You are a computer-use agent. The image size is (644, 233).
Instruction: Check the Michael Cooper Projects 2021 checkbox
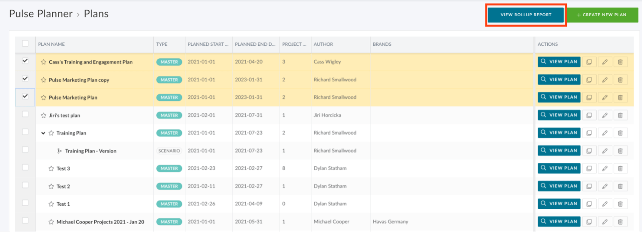point(25,221)
